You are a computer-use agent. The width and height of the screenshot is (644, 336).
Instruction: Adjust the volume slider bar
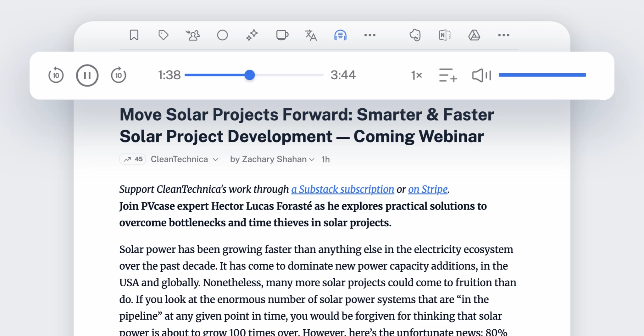(x=542, y=75)
